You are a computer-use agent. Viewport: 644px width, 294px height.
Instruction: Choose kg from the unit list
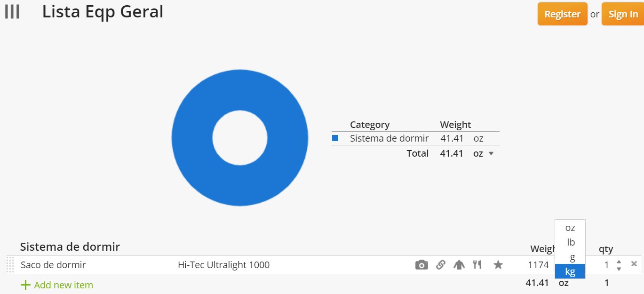pyautogui.click(x=570, y=271)
